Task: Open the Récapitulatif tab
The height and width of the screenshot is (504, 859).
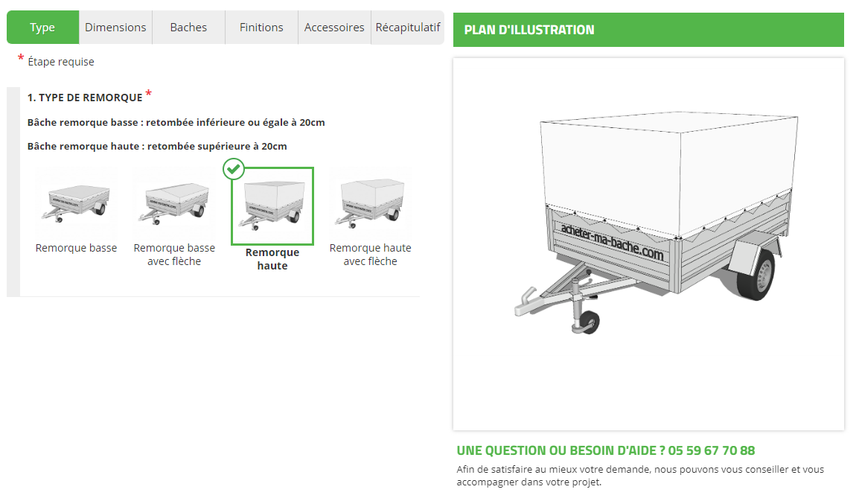Action: (408, 28)
